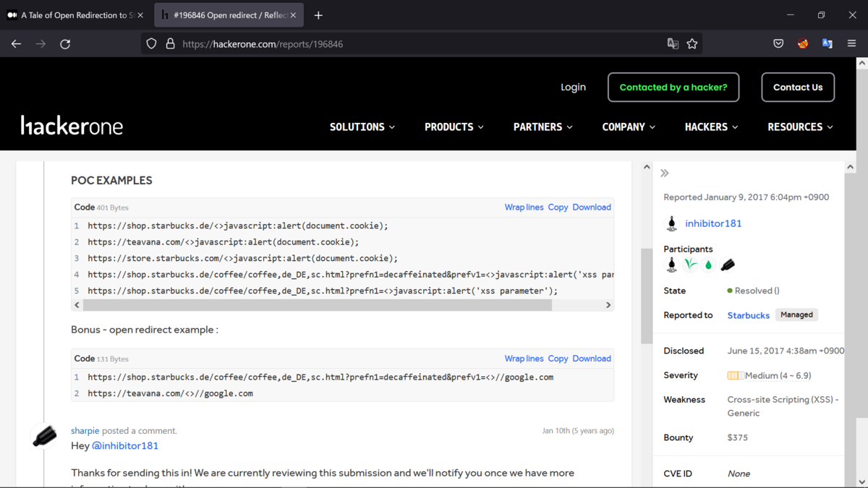Reload the page with the refresh icon
This screenshot has height=488, width=868.
point(65,44)
